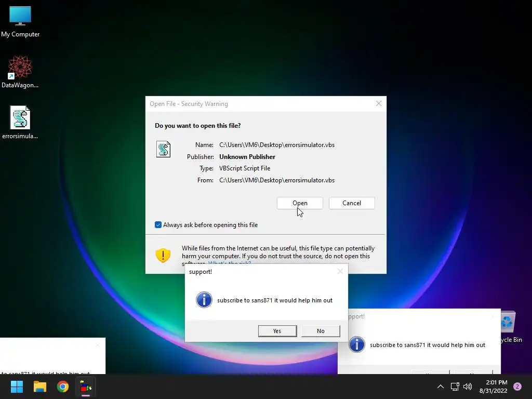Image resolution: width=532 pixels, height=399 pixels.
Task: Click the From path text in dialog
Action: [x=277, y=180]
